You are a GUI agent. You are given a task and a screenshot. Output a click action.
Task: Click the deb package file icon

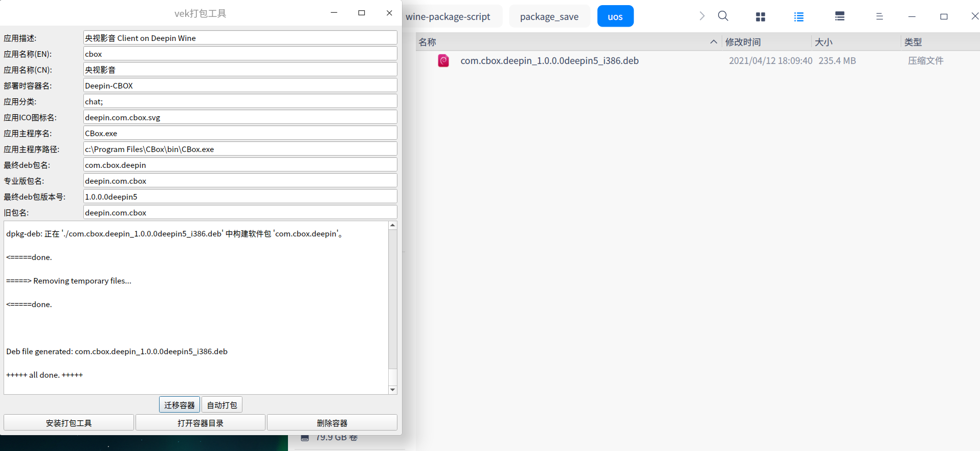pyautogui.click(x=443, y=61)
